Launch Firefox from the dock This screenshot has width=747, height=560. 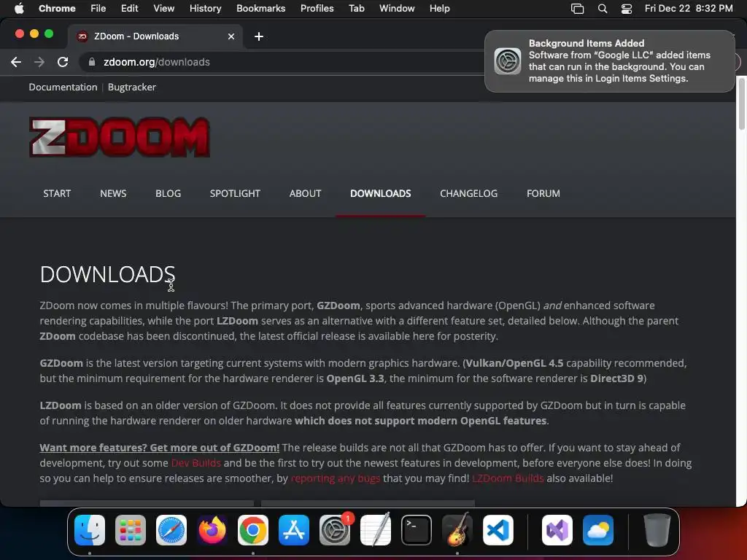[212, 530]
